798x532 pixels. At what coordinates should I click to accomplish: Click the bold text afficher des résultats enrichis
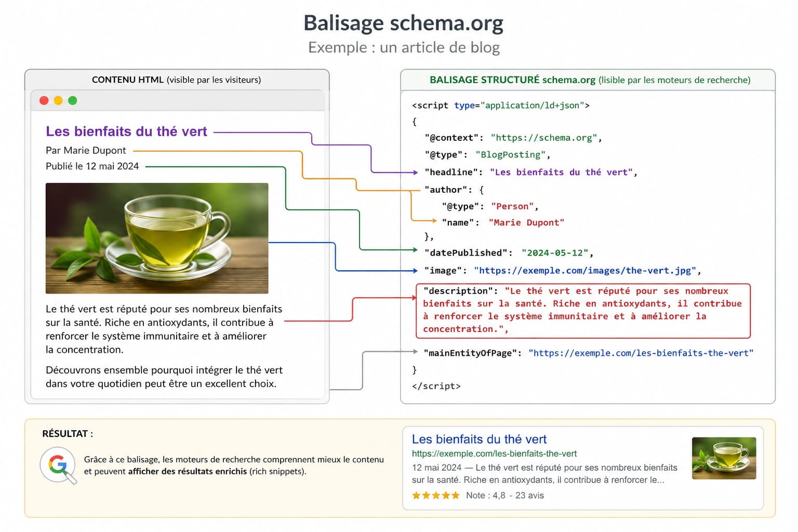tap(188, 471)
